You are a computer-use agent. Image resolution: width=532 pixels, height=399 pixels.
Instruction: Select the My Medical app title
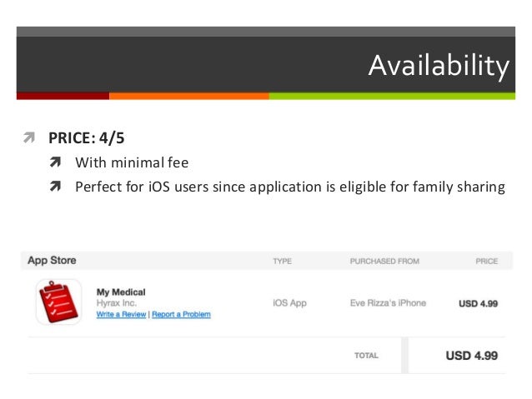(121, 292)
